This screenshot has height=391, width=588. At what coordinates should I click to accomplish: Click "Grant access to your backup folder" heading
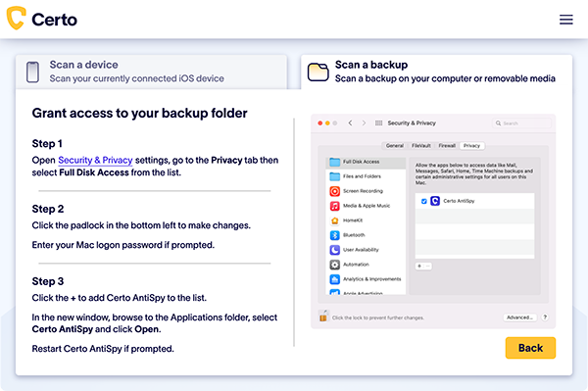tap(139, 114)
